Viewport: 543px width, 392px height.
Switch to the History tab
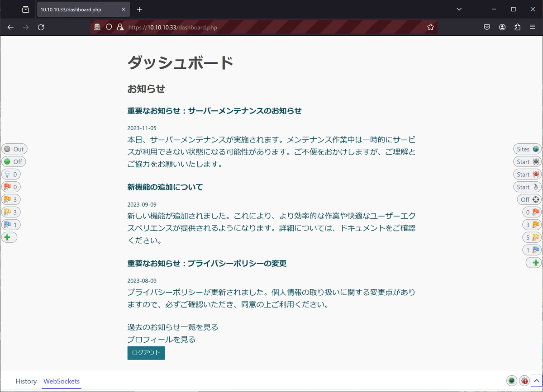pyautogui.click(x=26, y=381)
